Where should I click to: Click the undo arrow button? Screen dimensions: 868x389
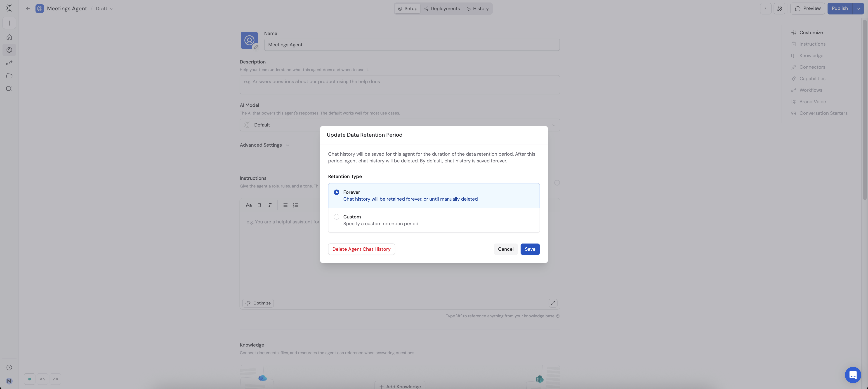42,379
